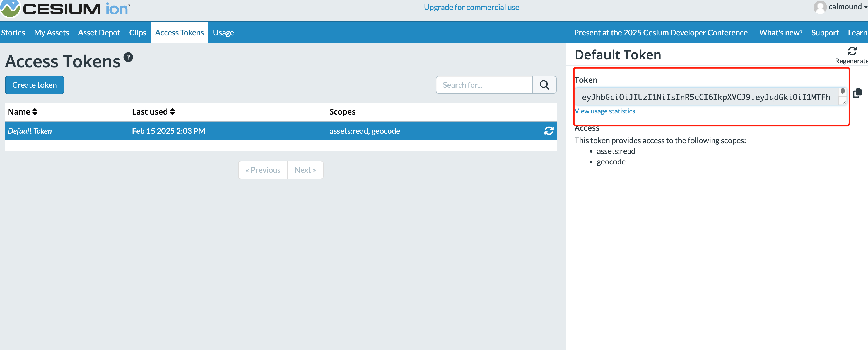Open the My Assets tab
Viewport: 868px width, 350px height.
[52, 33]
